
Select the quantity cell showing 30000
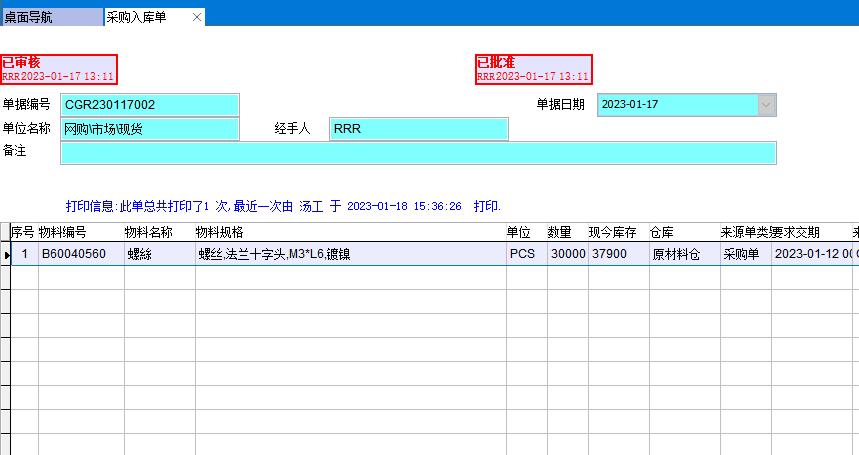tap(567, 254)
